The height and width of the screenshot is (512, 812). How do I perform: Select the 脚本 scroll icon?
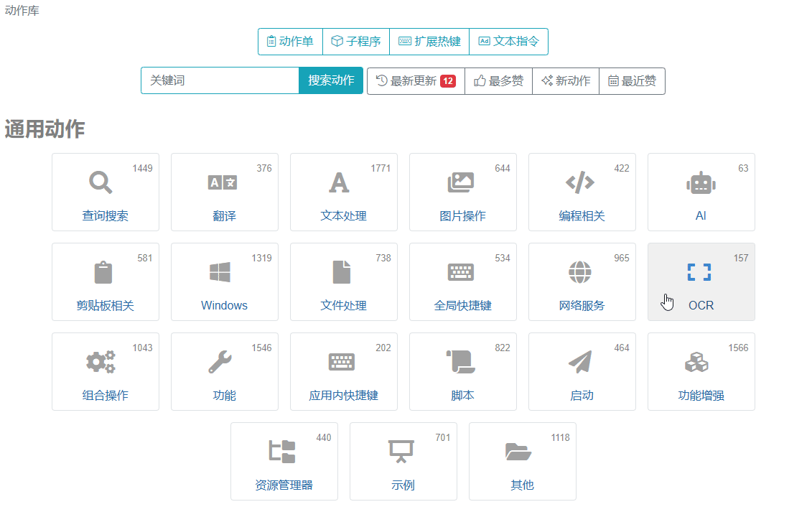460,362
